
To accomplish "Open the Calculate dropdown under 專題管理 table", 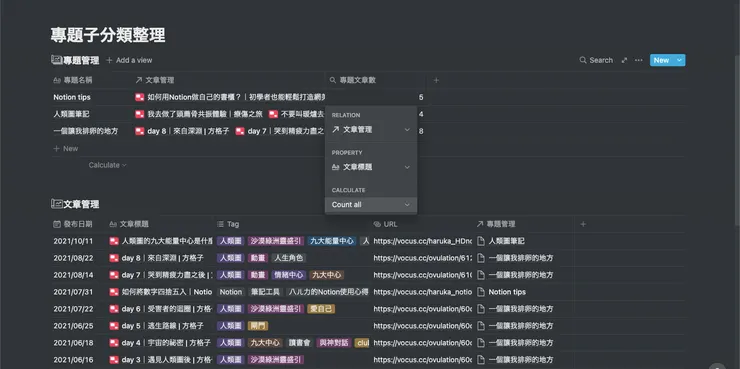I will point(108,165).
